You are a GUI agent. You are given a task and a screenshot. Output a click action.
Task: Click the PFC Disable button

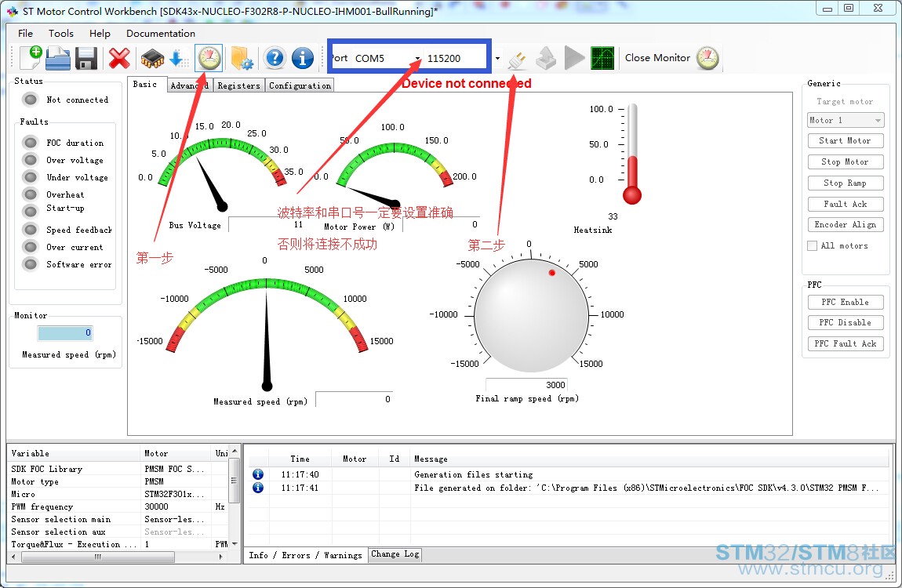tap(845, 323)
